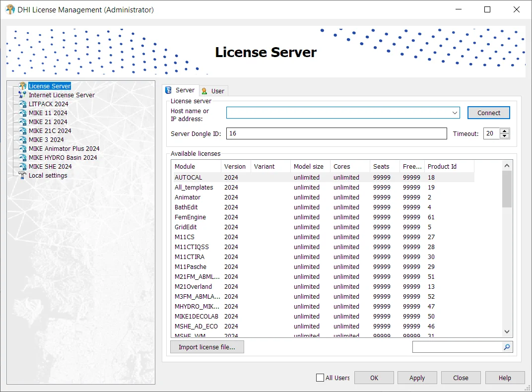Click the LITPACK 2024 product icon
Screen dimensions: 532x392
click(x=22, y=104)
